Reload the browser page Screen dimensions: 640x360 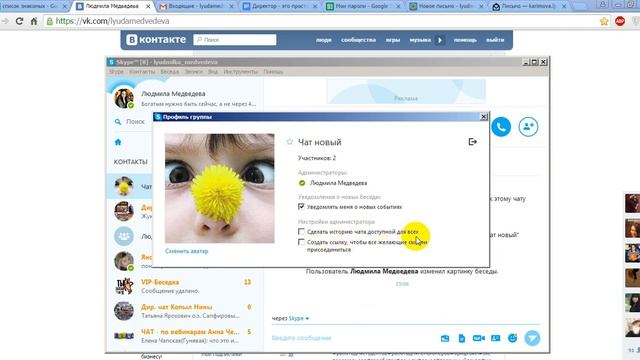point(19,21)
